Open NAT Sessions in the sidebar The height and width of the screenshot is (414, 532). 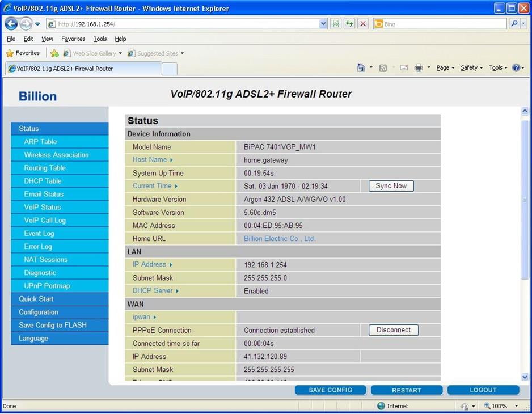click(x=60, y=260)
